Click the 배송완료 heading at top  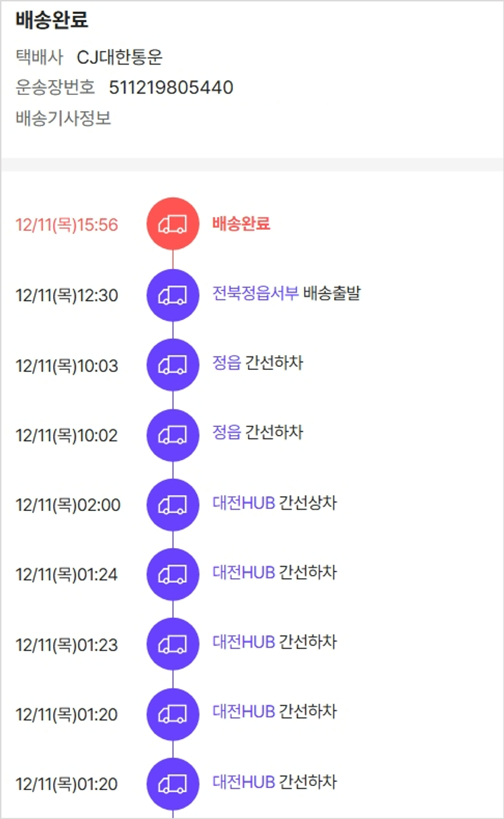(52, 21)
